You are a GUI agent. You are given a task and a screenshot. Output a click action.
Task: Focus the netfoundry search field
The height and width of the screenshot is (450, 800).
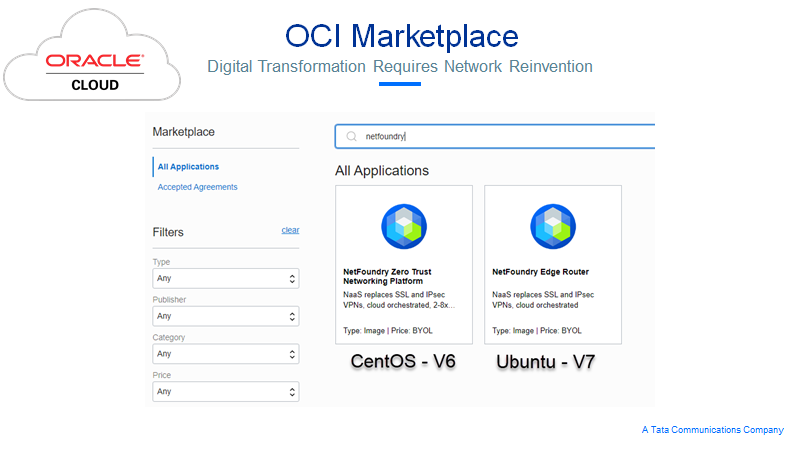(495, 136)
